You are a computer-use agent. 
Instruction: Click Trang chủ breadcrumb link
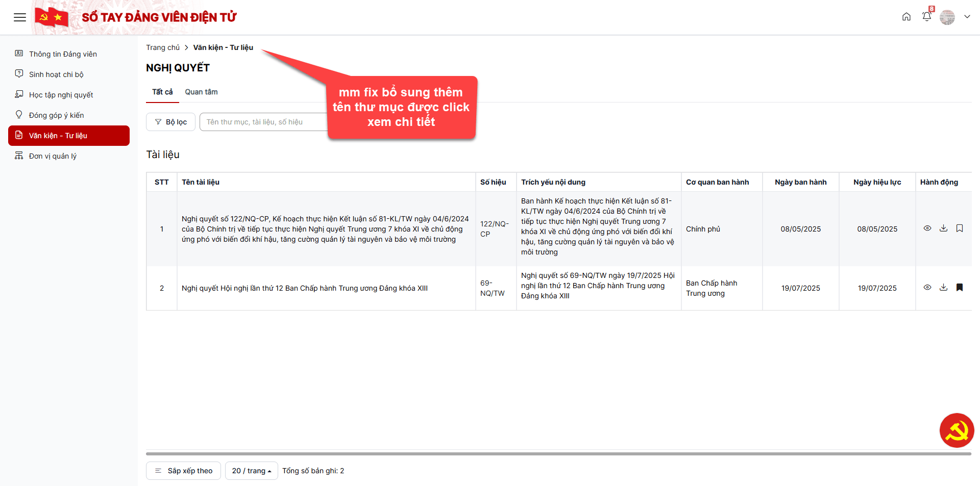pyautogui.click(x=163, y=47)
